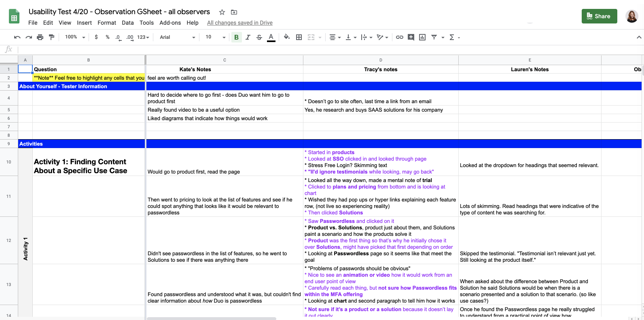Image resolution: width=644 pixels, height=320 pixels.
Task: Open the Arial font dropdown
Action: pos(177,37)
